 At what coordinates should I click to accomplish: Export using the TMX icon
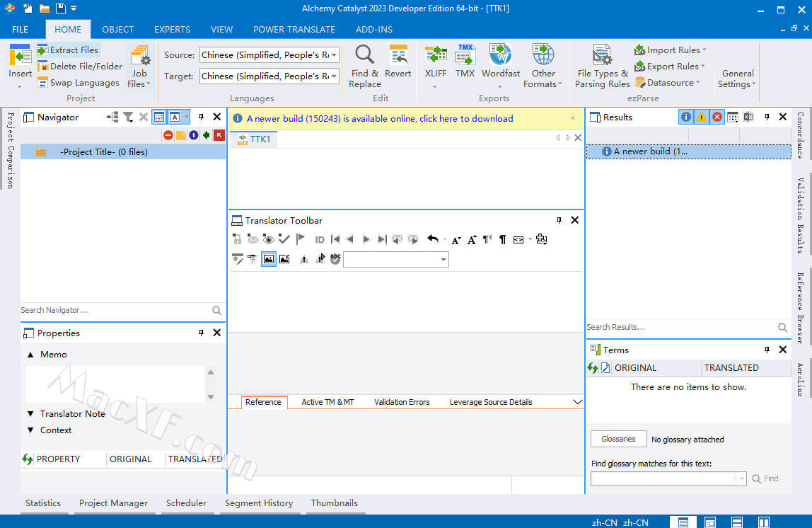coord(465,54)
